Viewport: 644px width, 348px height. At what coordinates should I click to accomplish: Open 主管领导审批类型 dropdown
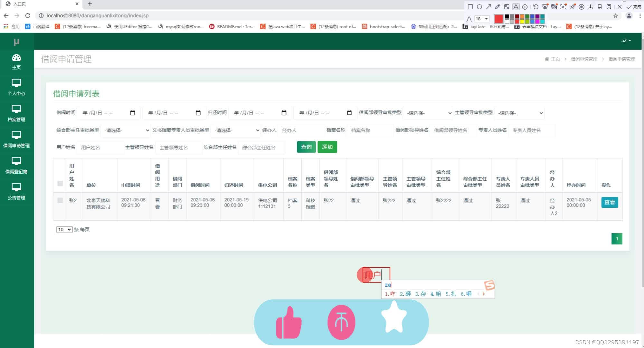click(519, 113)
